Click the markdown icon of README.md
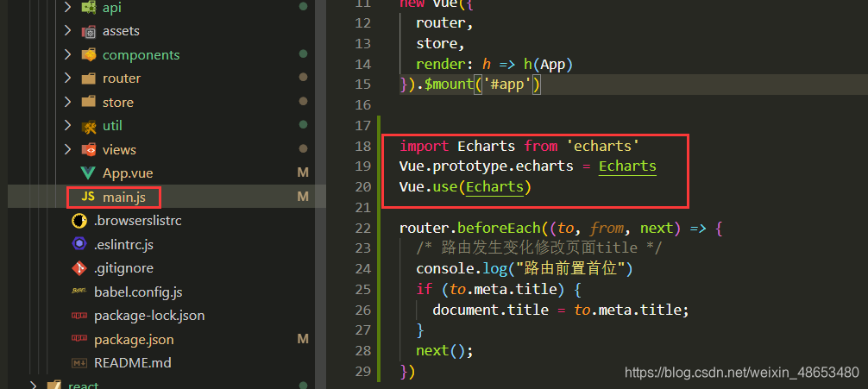This screenshot has height=389, width=868. 79,363
